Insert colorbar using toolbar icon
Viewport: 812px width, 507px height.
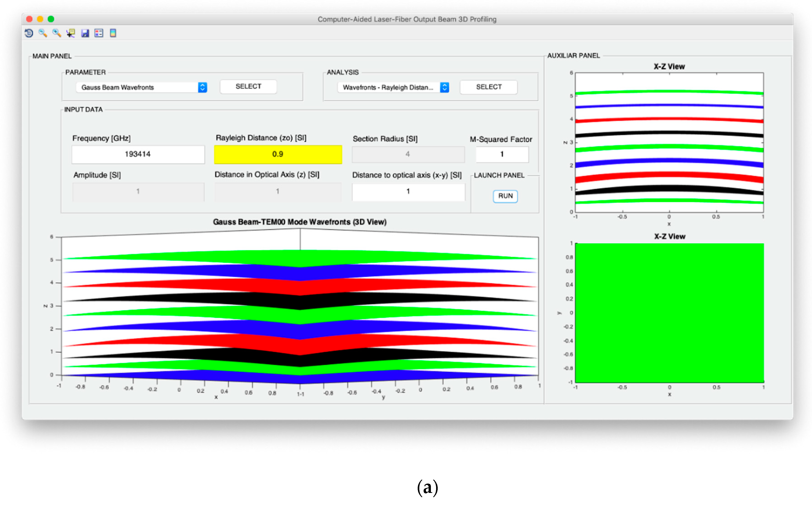point(113,33)
